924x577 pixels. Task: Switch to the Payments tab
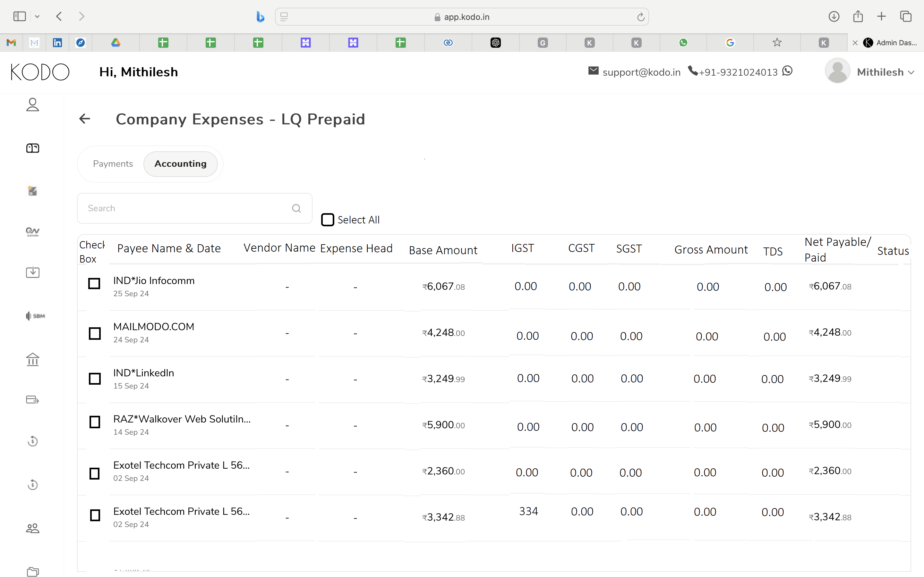(113, 164)
